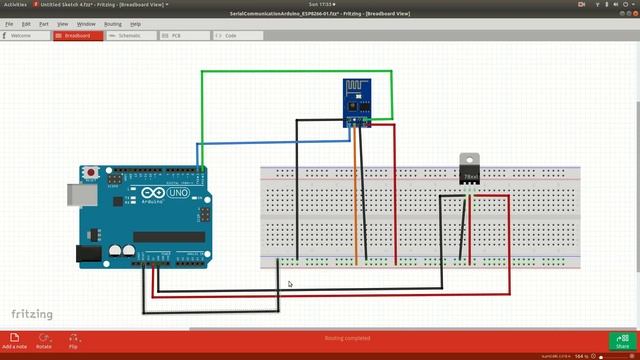The width and height of the screenshot is (640, 360).
Task: Switch to the PCB tab
Action: (x=184, y=36)
